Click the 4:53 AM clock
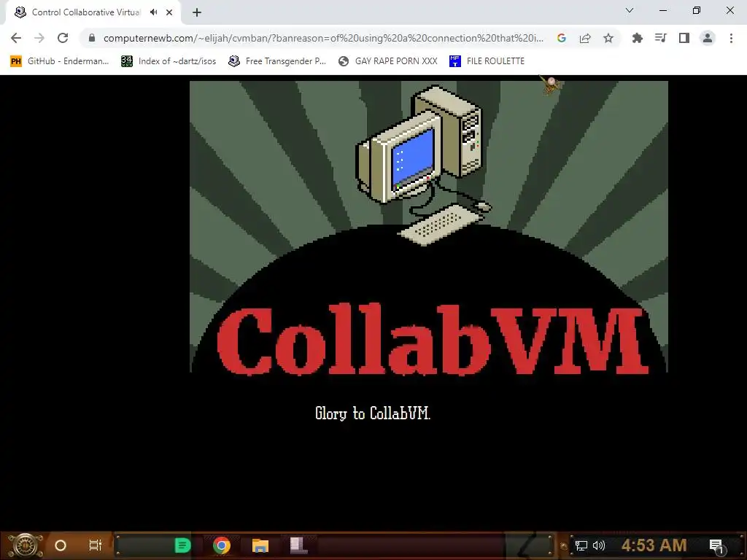The height and width of the screenshot is (560, 747). 654,545
